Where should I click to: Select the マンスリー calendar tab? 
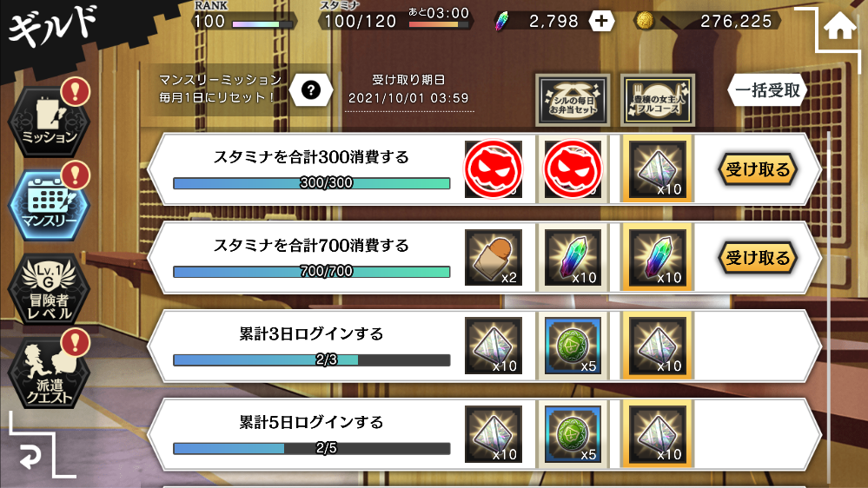pos(50,205)
